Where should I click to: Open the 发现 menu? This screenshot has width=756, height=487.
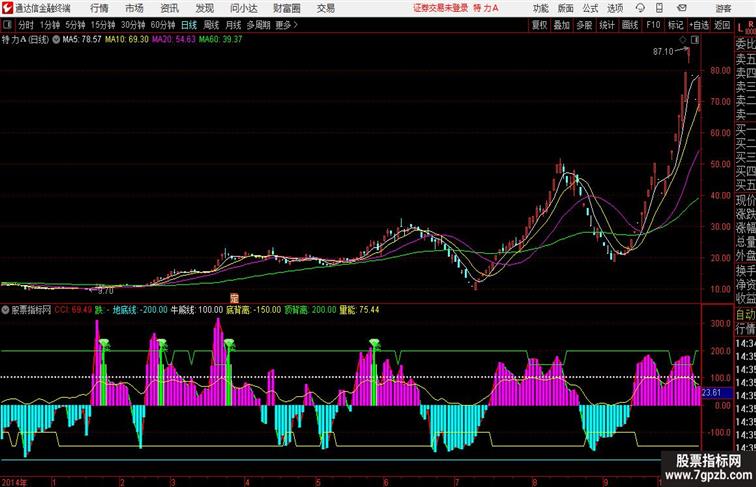pyautogui.click(x=204, y=8)
